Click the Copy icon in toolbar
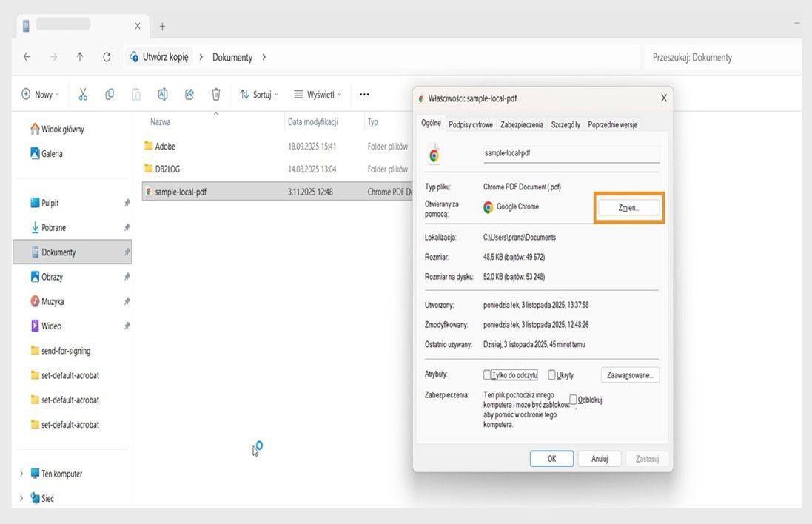The height and width of the screenshot is (524, 812). 110,94
